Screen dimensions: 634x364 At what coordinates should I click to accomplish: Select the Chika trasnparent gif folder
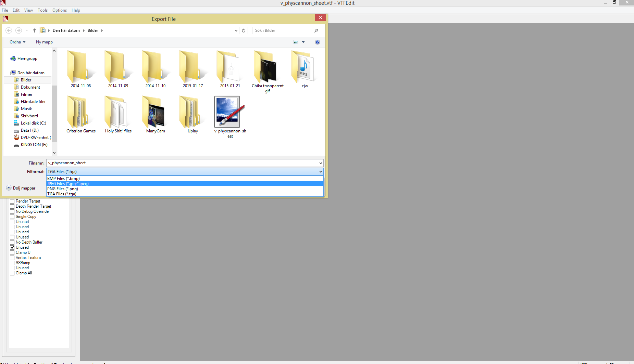tap(268, 72)
